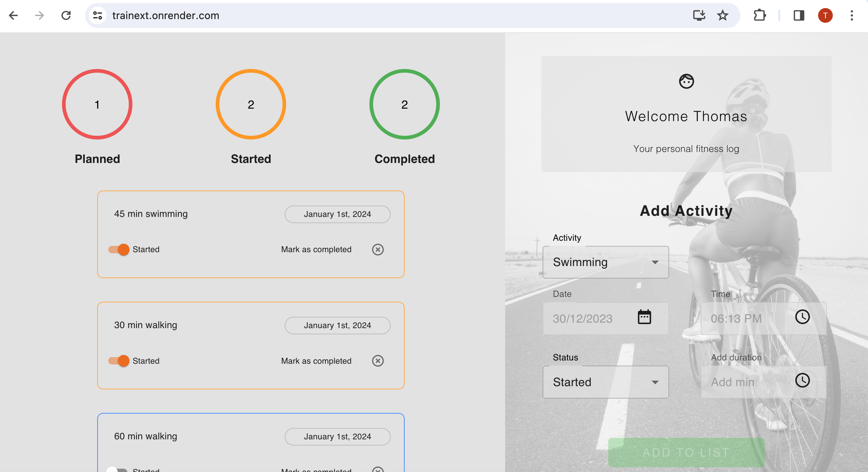Click the Welcome Thomas heading
The width and height of the screenshot is (868, 472).
click(686, 116)
